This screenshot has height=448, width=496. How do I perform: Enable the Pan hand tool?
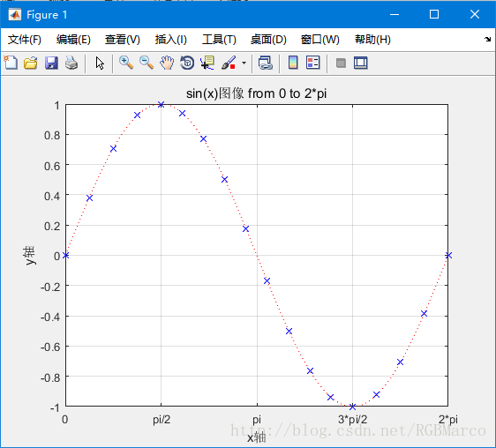[167, 63]
